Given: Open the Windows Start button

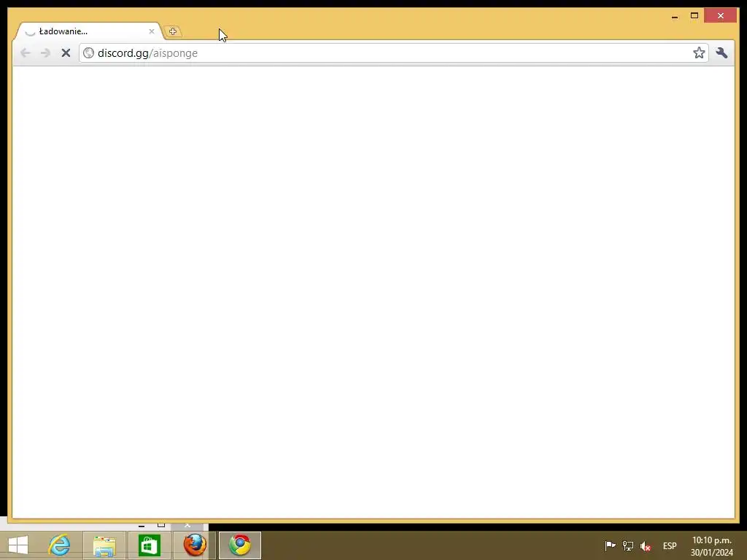Looking at the screenshot, I should tap(18, 545).
